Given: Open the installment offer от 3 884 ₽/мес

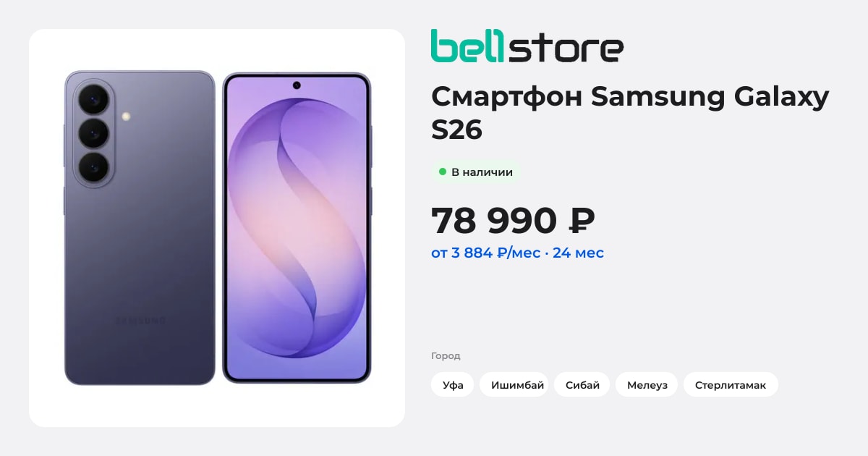Looking at the screenshot, I should (x=518, y=253).
